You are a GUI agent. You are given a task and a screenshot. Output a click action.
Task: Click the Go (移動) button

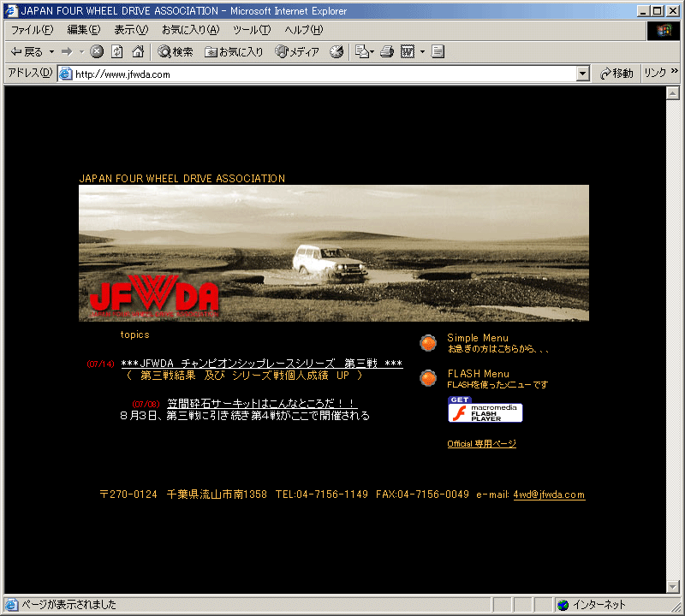click(616, 74)
